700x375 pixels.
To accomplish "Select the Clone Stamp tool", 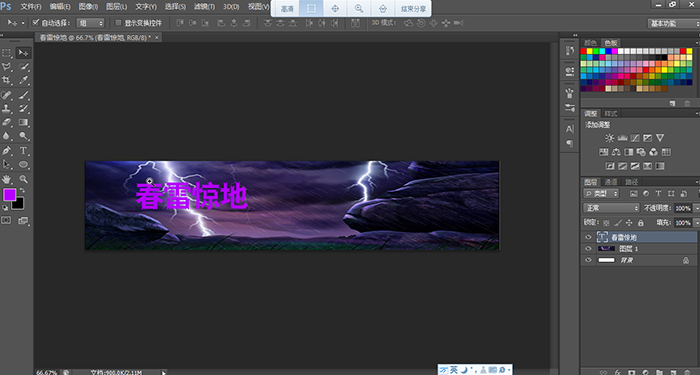I will (x=7, y=108).
